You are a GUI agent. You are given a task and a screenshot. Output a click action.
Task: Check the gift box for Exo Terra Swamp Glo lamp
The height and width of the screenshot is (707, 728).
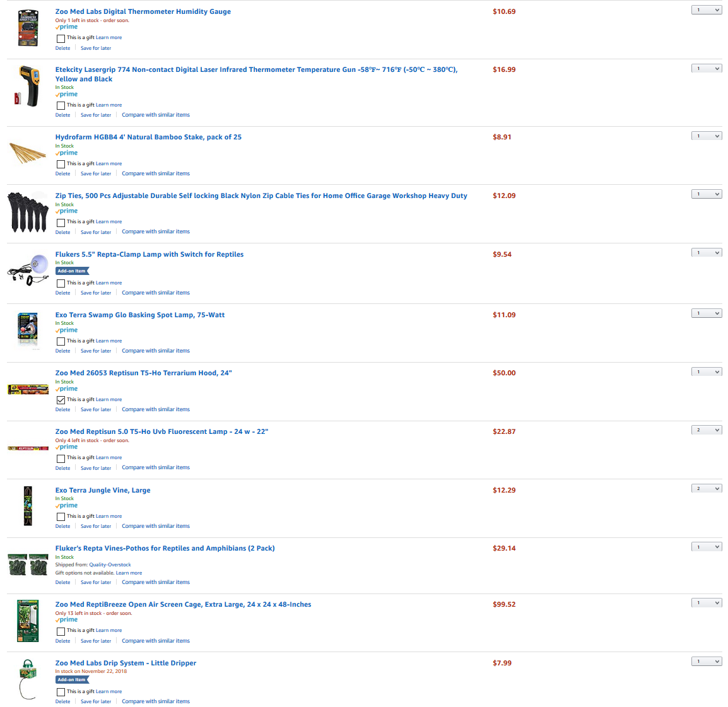point(61,342)
